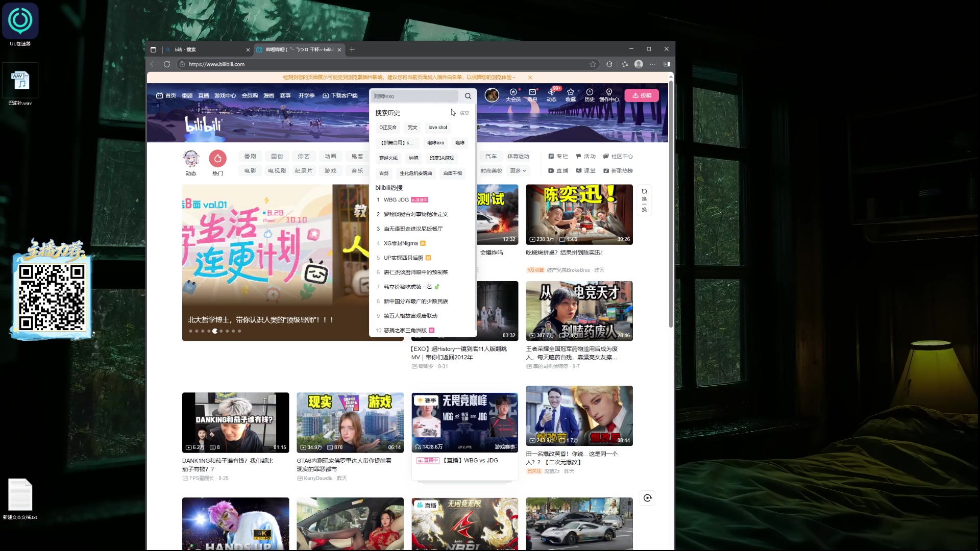
Task: Select the 新建文本文档.txt desktop file
Action: pyautogui.click(x=20, y=499)
